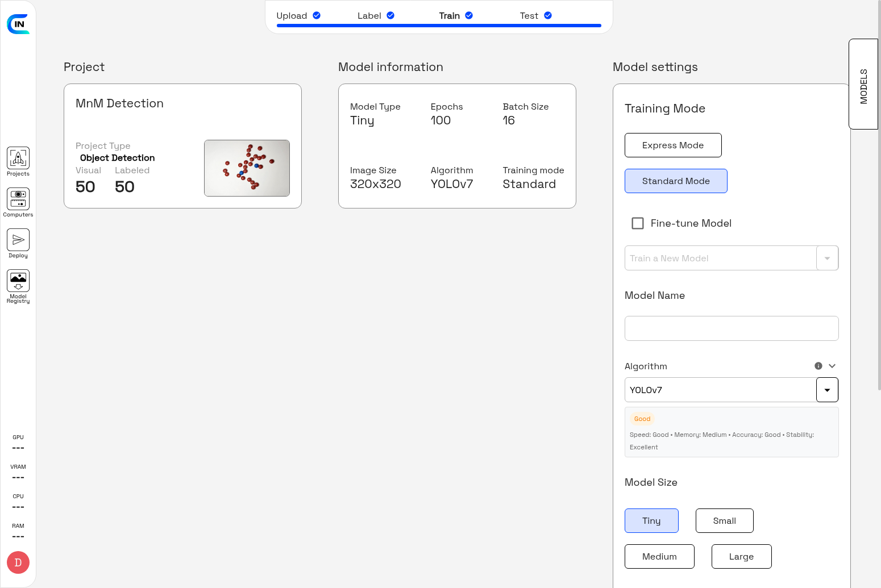
Task: Select Standard Mode training
Action: (676, 181)
